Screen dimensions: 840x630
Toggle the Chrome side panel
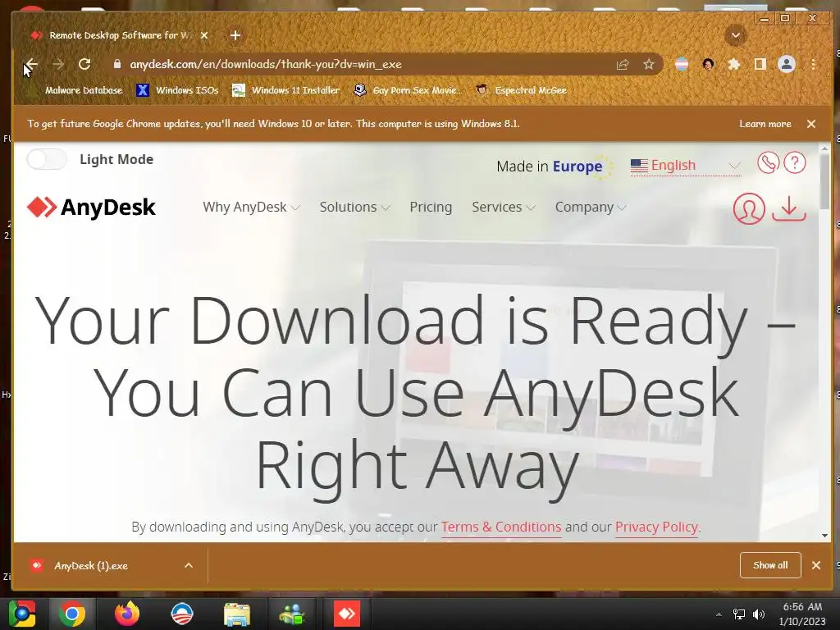click(x=760, y=65)
